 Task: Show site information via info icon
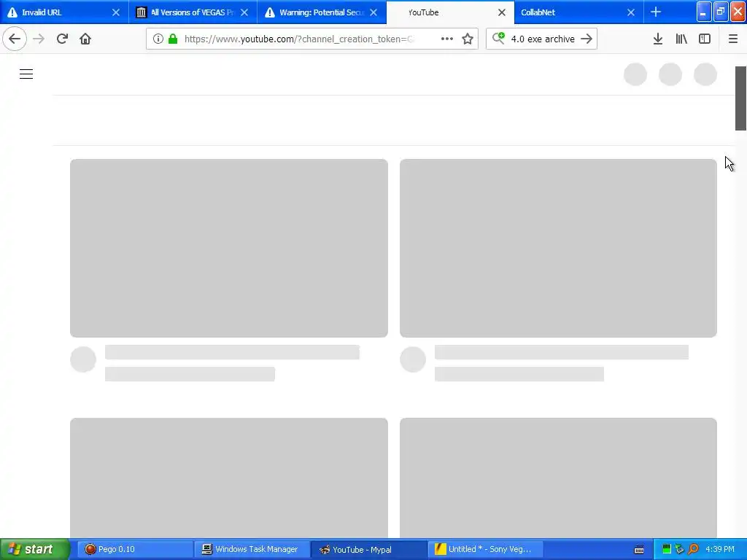158,39
